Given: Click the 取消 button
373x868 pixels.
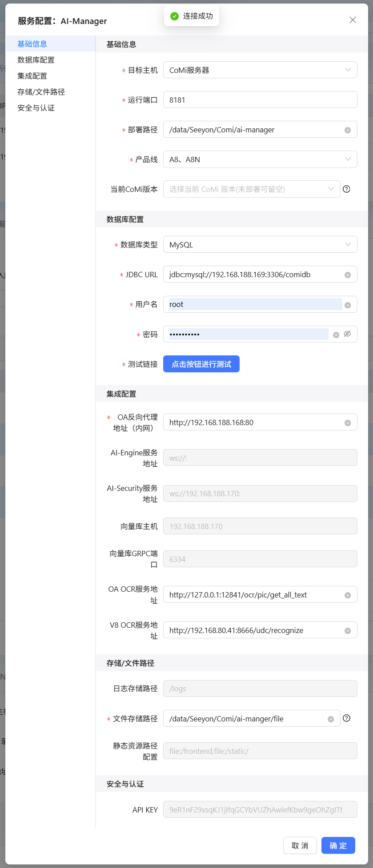Looking at the screenshot, I should pyautogui.click(x=300, y=845).
